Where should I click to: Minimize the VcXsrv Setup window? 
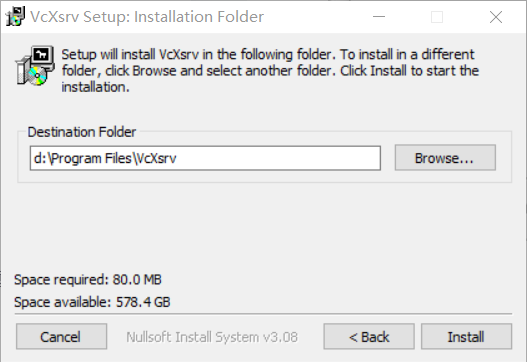[379, 16]
